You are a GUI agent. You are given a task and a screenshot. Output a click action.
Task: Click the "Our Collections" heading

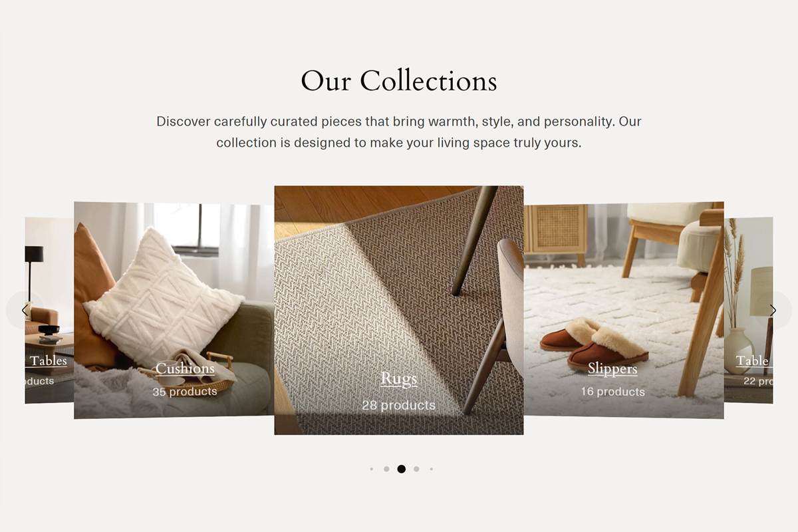pyautogui.click(x=399, y=81)
